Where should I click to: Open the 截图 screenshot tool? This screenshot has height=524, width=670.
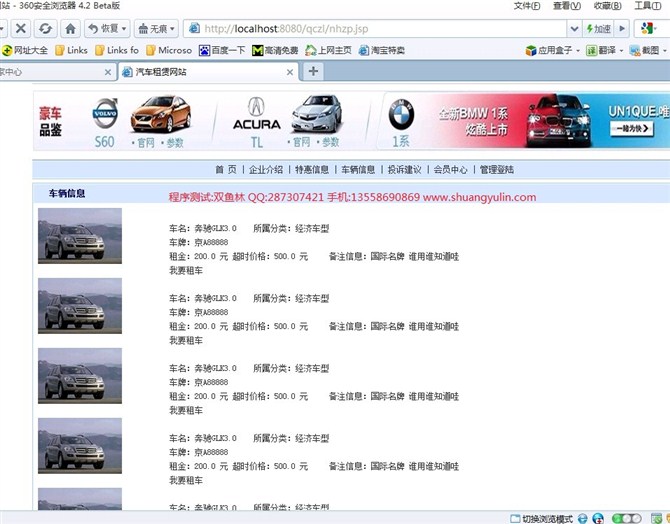pos(648,50)
